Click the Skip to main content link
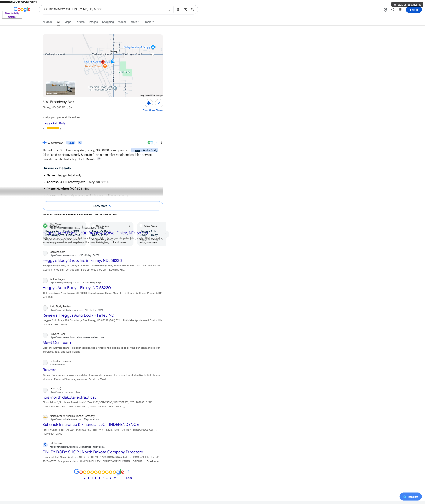 coord(12,15)
